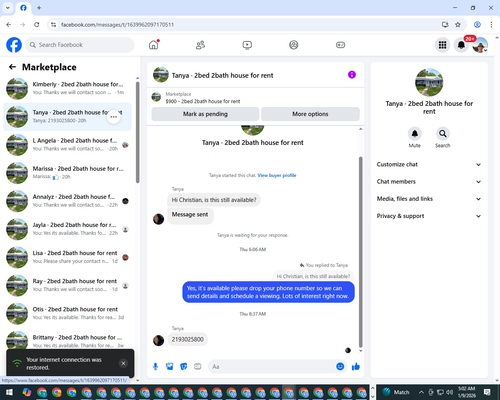Open the Windows notification center icon

[487, 392]
